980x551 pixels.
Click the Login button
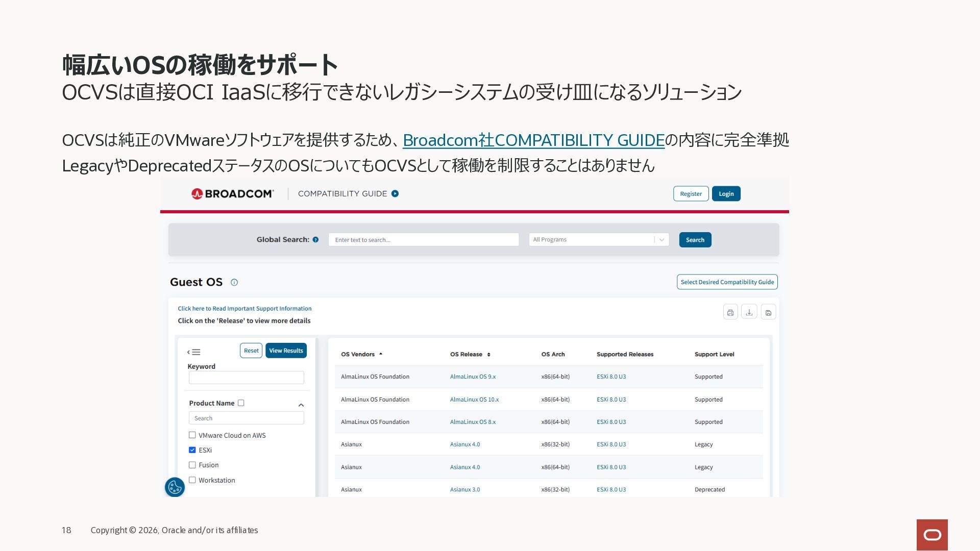726,194
